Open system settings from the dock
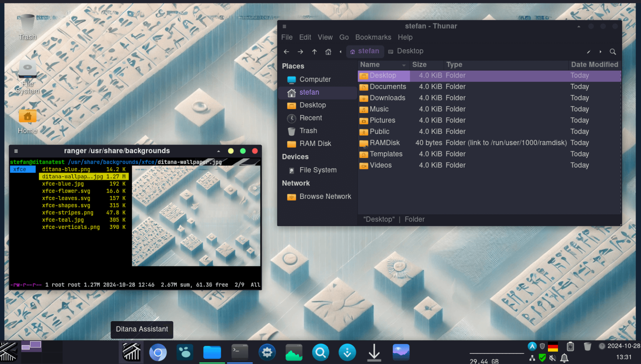The width and height of the screenshot is (641, 364). point(267,352)
